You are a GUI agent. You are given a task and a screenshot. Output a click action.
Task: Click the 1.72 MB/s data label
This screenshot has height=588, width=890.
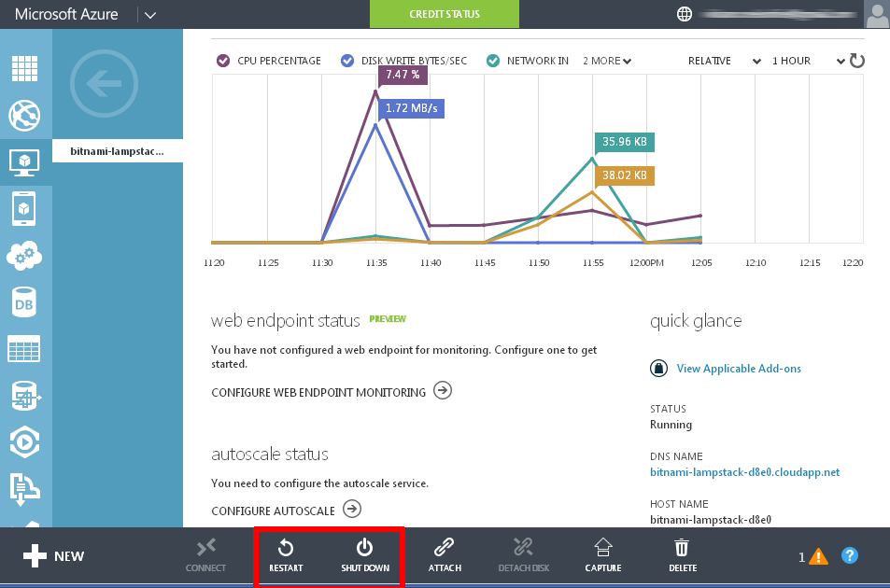click(412, 108)
